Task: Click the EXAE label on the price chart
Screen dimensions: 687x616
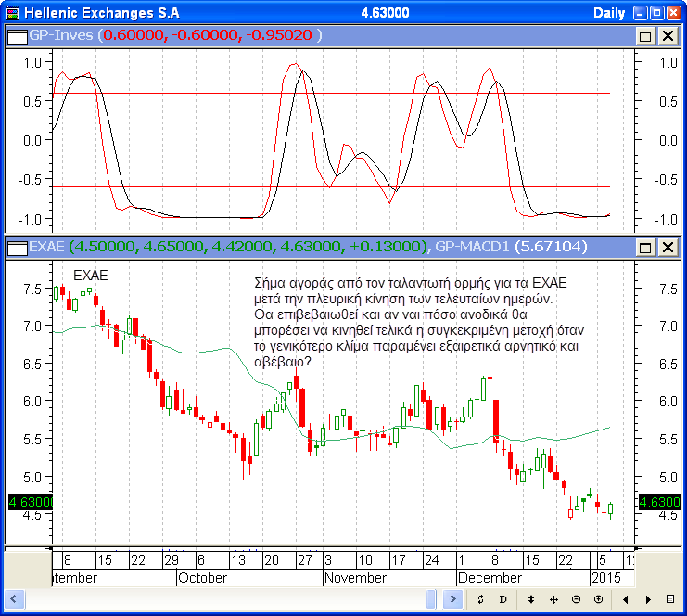Action: coord(90,276)
